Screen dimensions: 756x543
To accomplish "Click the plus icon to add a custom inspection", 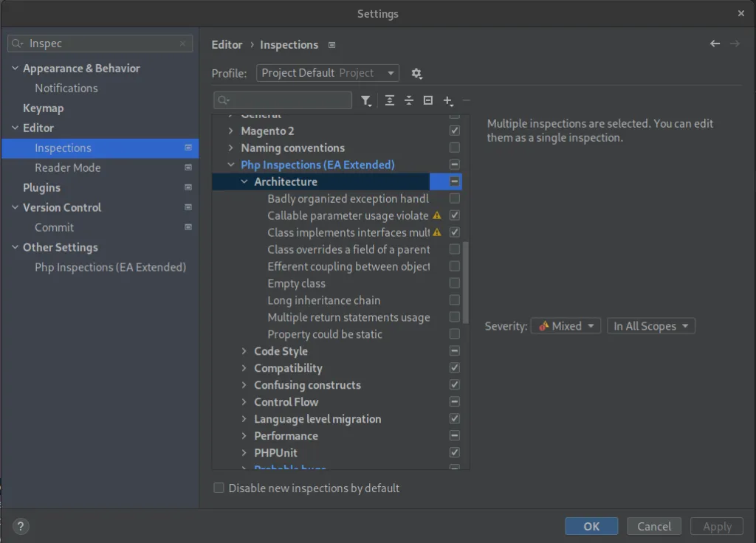I will pos(447,100).
